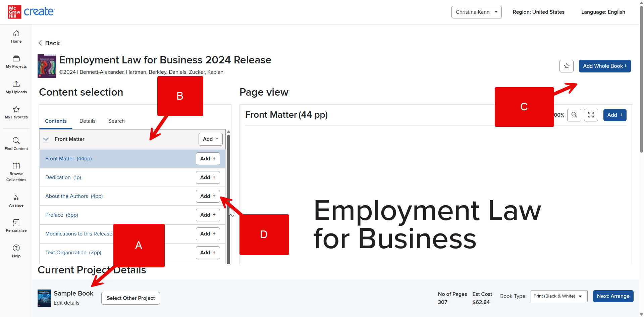
Task: Switch to the Search tab
Action: point(116,121)
